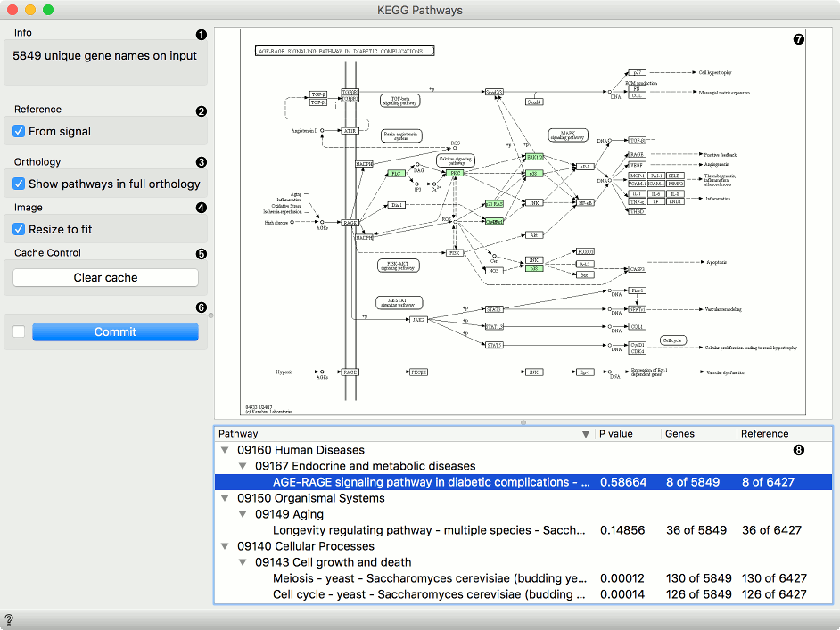Viewport: 840px width, 630px height.
Task: Click the p27 node
Action: pos(637,72)
